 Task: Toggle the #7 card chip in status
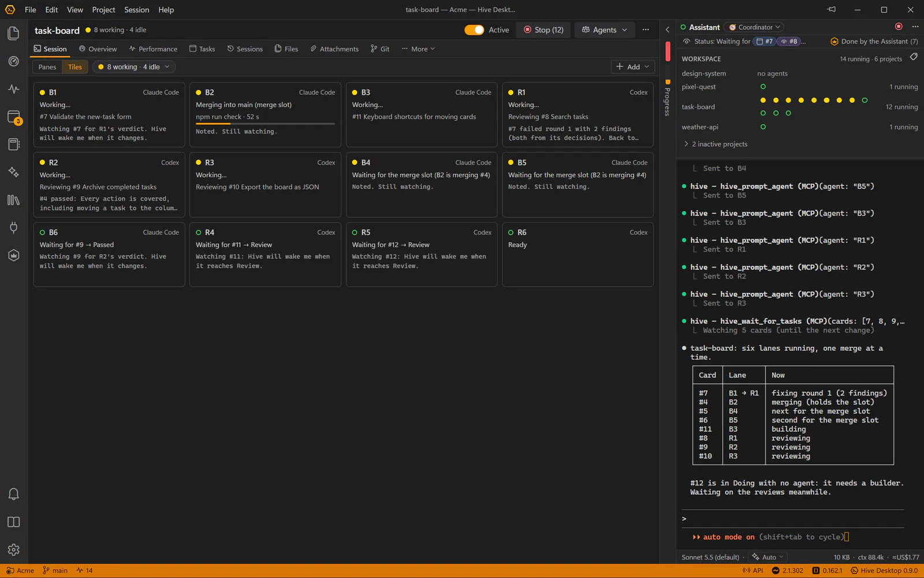(765, 42)
